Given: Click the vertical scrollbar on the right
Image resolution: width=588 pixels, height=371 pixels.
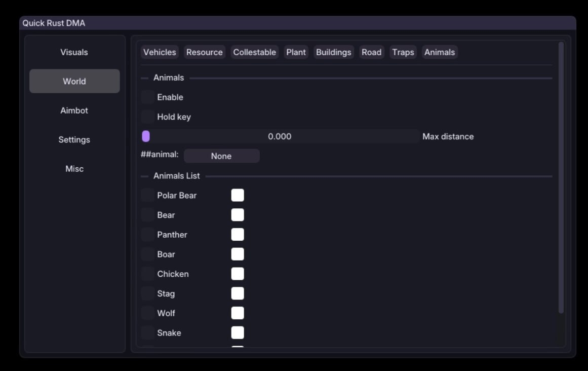Looking at the screenshot, I should pyautogui.click(x=561, y=177).
